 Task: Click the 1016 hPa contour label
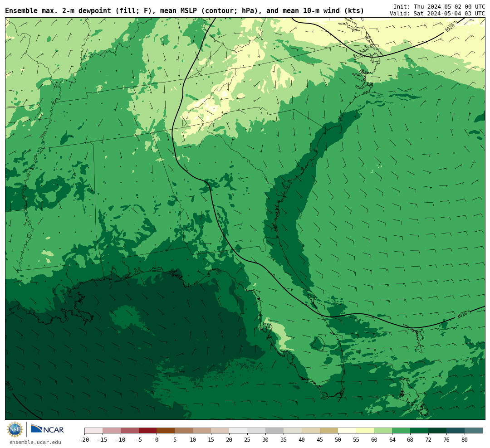point(462,315)
